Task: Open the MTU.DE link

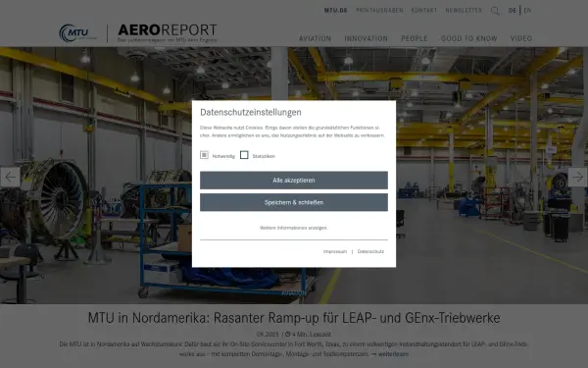Action: tap(335, 11)
